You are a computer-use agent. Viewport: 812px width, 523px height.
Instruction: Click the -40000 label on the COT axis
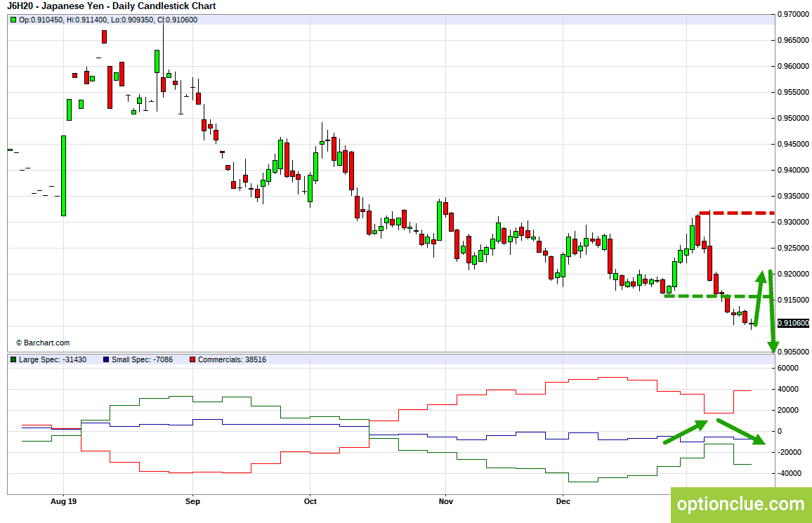tap(790, 473)
